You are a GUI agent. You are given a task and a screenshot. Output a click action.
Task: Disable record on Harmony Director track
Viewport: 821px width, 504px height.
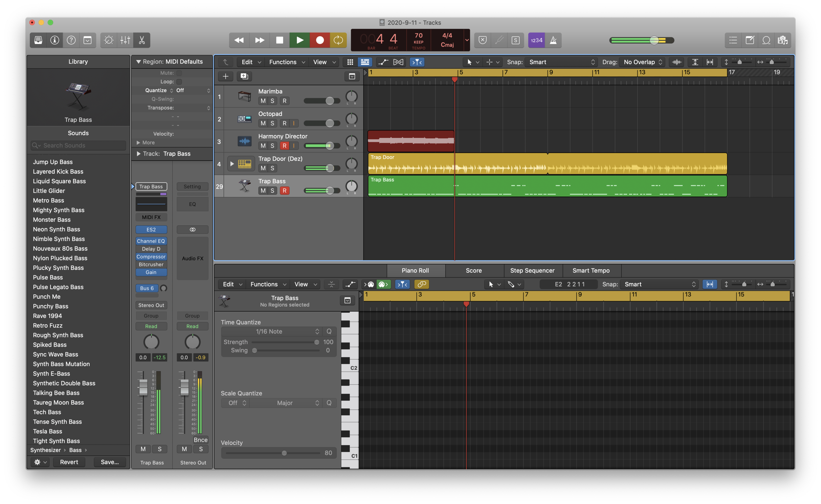284,146
